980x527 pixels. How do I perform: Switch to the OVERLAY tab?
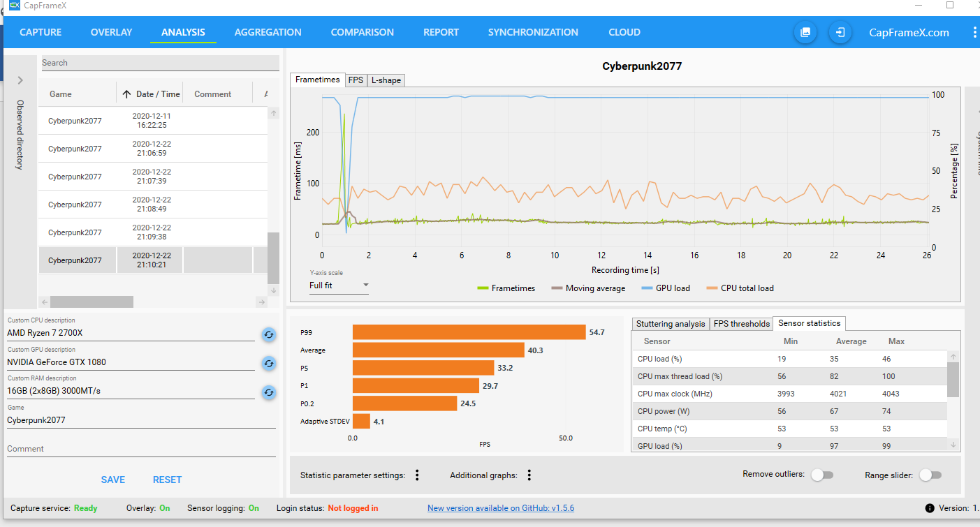111,32
